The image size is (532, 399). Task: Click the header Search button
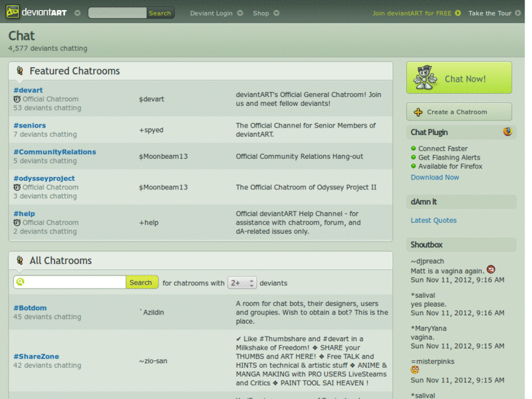(x=160, y=13)
